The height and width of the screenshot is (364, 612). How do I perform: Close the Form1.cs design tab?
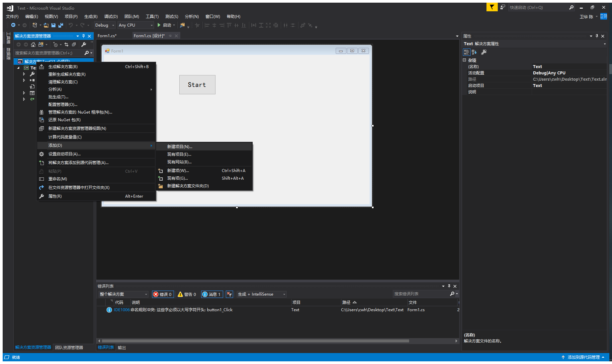[x=176, y=36]
